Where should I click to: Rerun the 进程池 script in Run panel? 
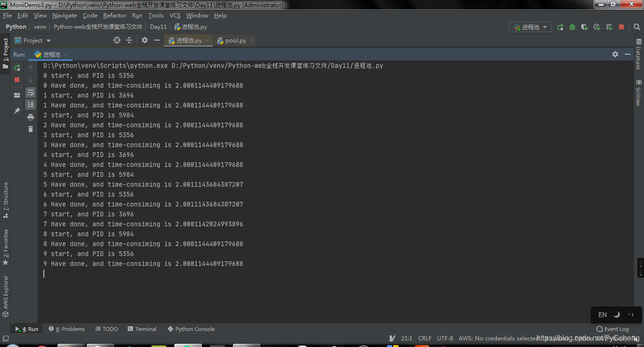[x=17, y=68]
